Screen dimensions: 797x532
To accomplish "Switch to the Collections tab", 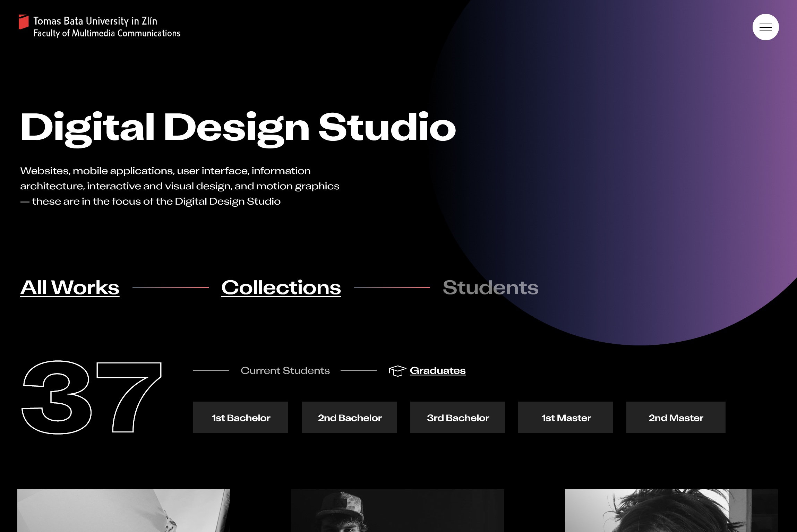I will tap(281, 288).
